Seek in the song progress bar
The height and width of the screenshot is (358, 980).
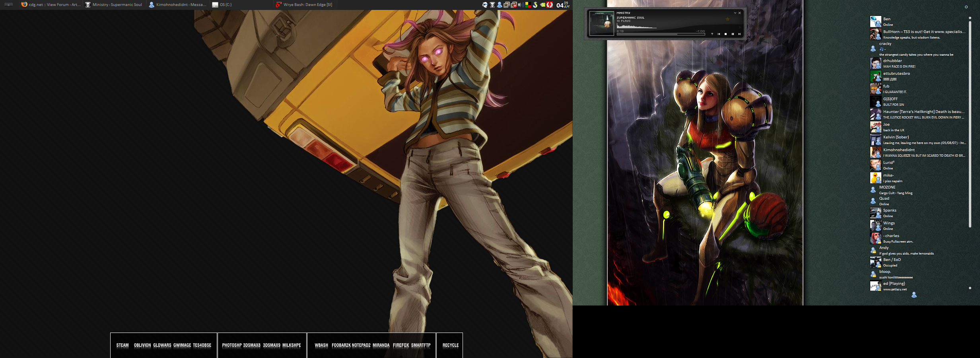coord(661,34)
